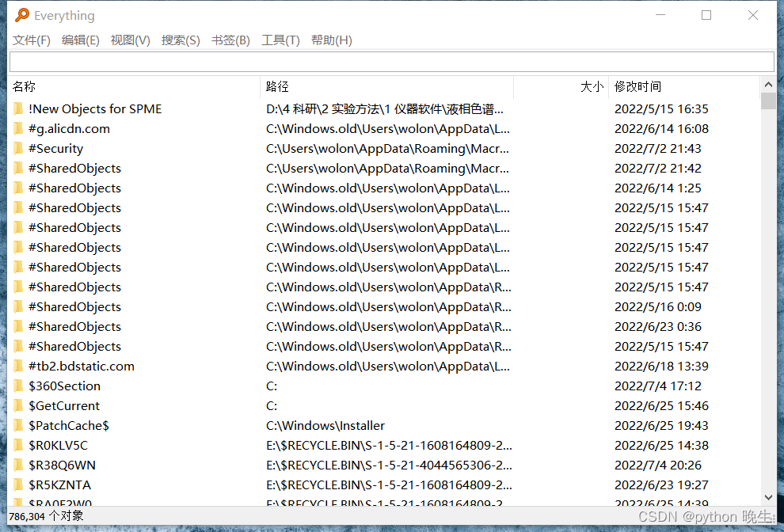Click the modified time 2022/7/2 21:43
The height and width of the screenshot is (532, 784).
(x=658, y=149)
